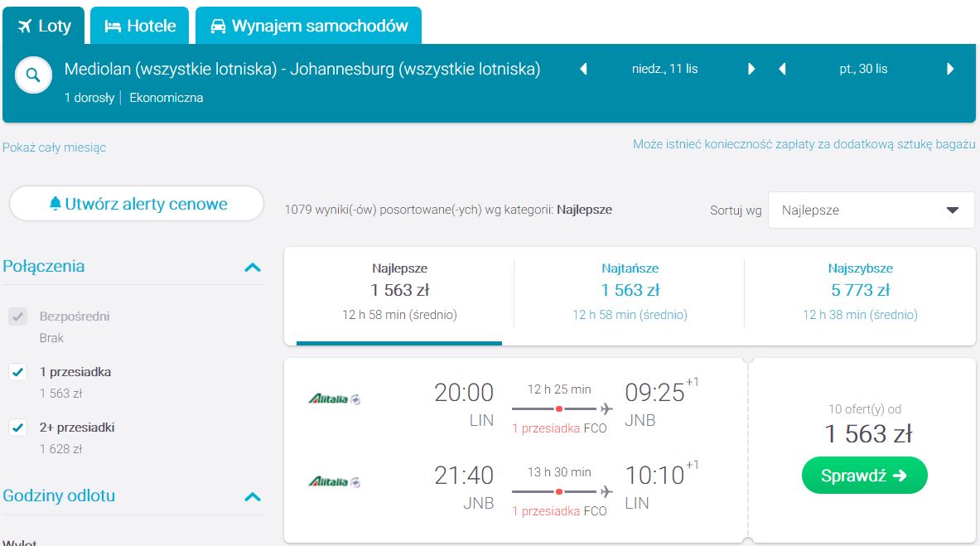
Task: Click the 13 h 30 min duration
Action: click(x=559, y=472)
